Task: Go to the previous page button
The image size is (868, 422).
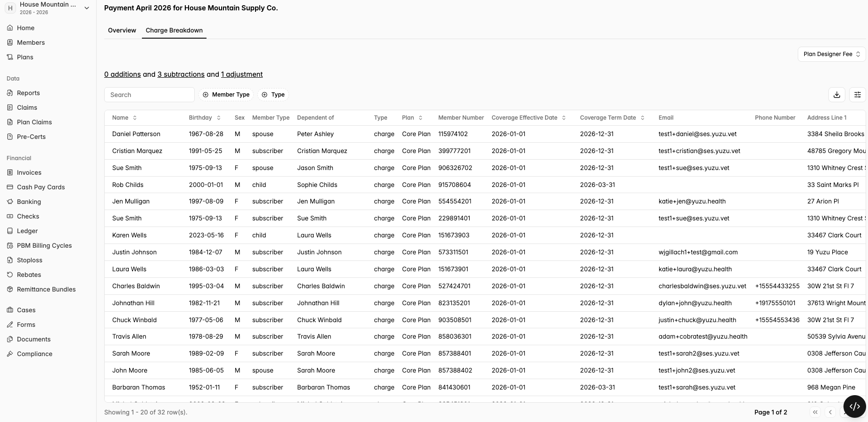Action: (830, 412)
